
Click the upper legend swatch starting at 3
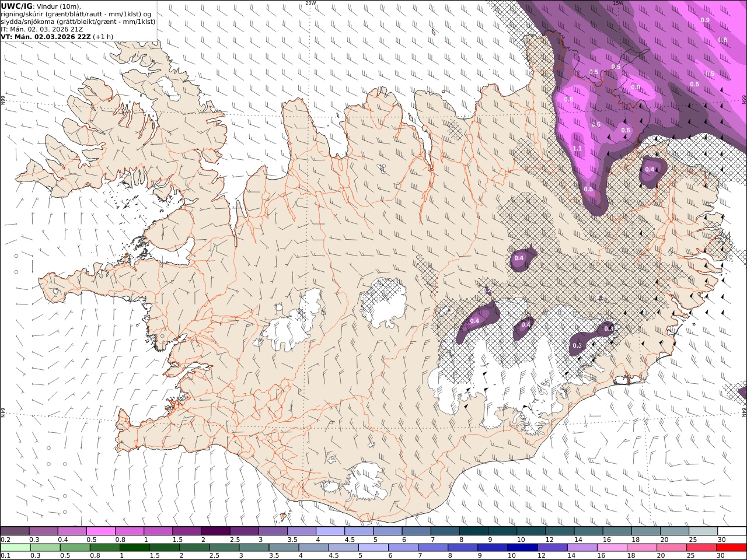[x=273, y=531]
